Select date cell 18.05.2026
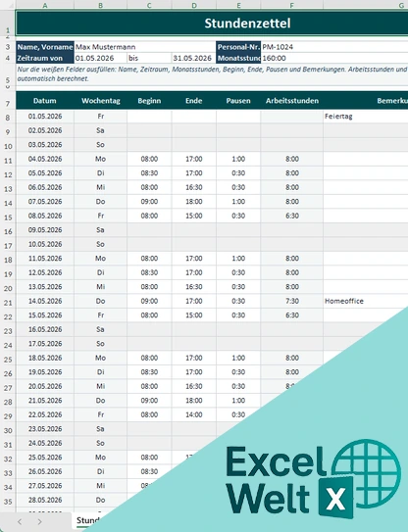This screenshot has height=532, width=408. (x=45, y=358)
